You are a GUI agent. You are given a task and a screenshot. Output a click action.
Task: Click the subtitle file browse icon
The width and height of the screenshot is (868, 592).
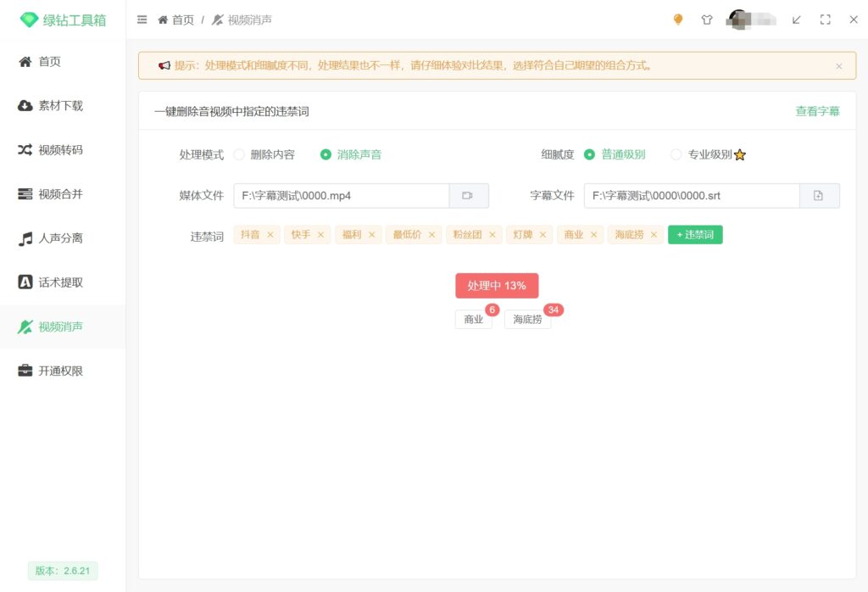pos(819,195)
